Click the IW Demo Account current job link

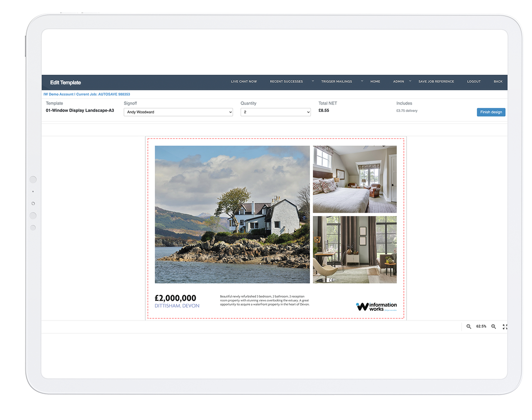coord(87,94)
